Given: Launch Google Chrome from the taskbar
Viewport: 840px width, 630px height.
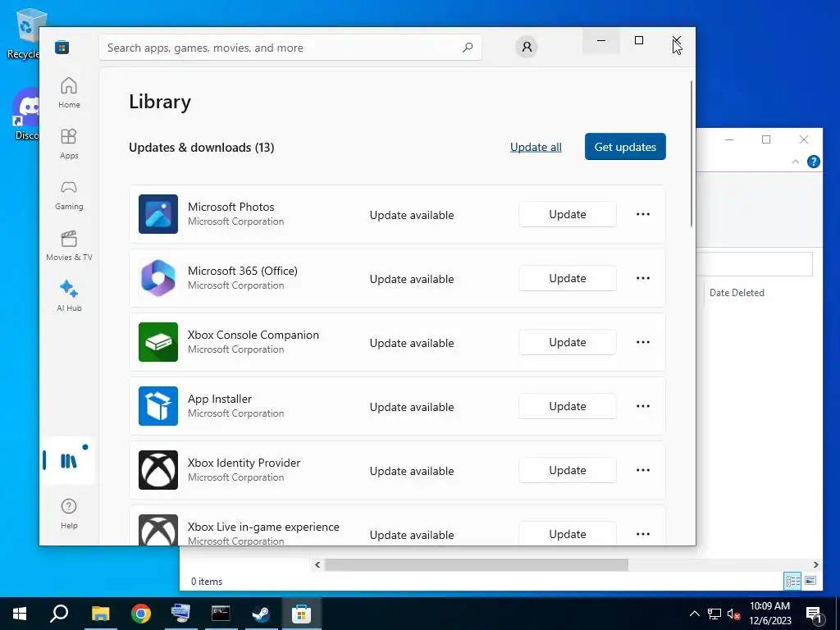Looking at the screenshot, I should pos(141,614).
